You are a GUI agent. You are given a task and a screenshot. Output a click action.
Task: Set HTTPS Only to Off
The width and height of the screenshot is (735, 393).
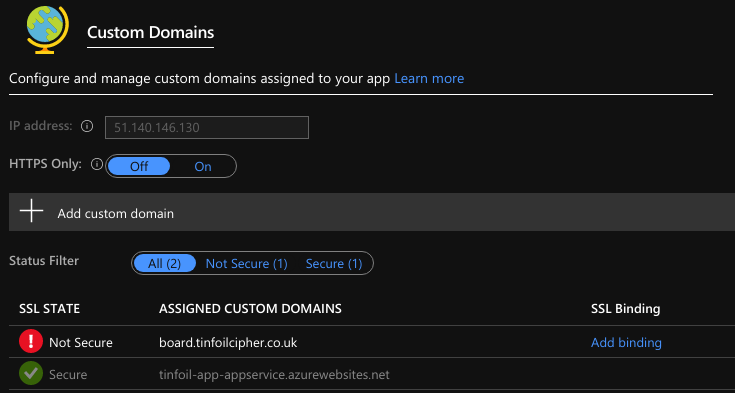139,166
